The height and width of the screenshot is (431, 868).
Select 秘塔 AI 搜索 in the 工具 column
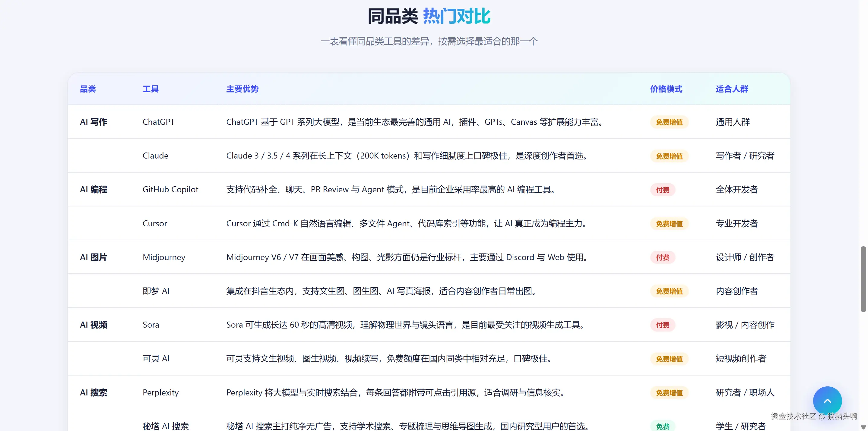click(166, 426)
